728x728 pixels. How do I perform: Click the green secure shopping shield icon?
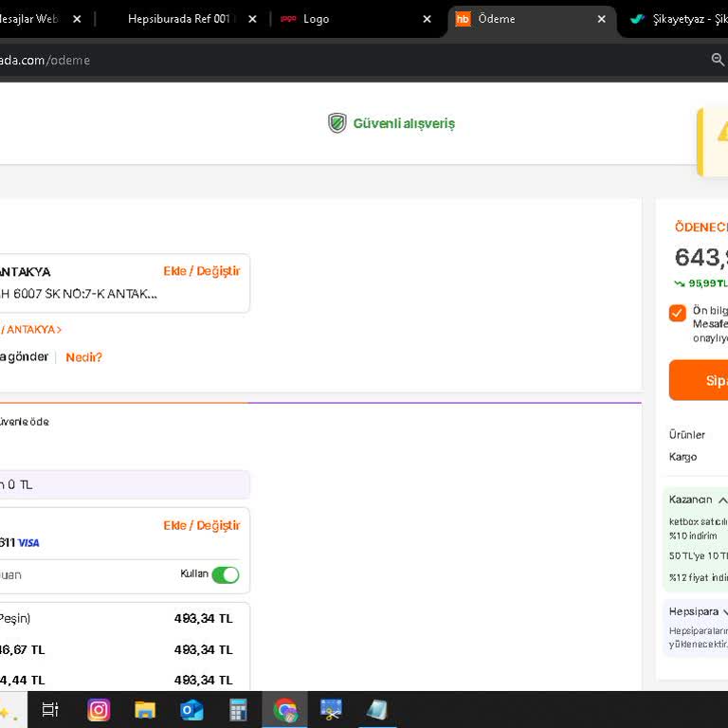pyautogui.click(x=337, y=123)
